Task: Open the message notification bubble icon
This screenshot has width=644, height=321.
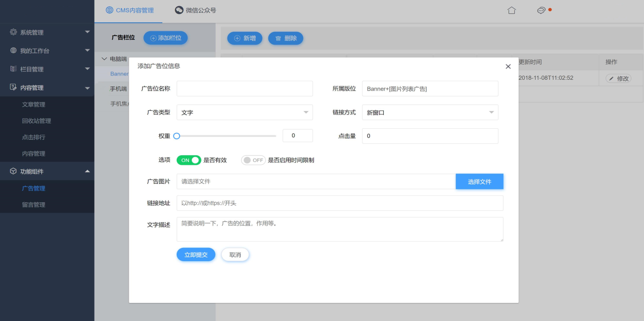Action: click(541, 10)
